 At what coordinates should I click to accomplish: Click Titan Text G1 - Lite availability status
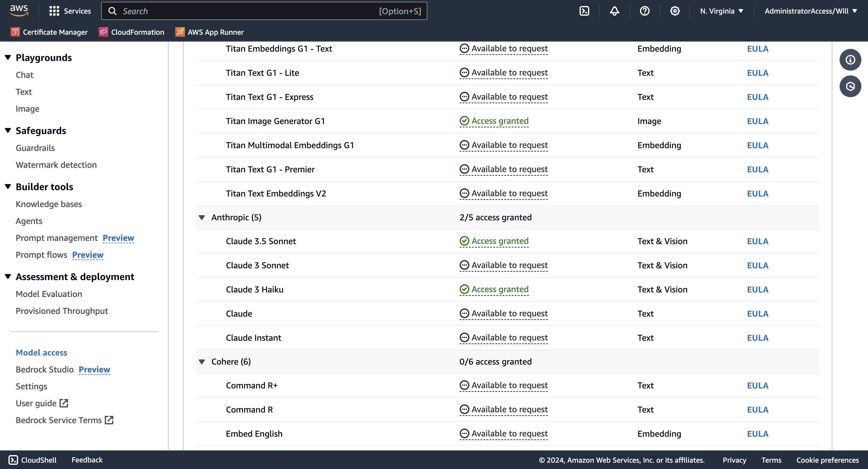point(504,73)
